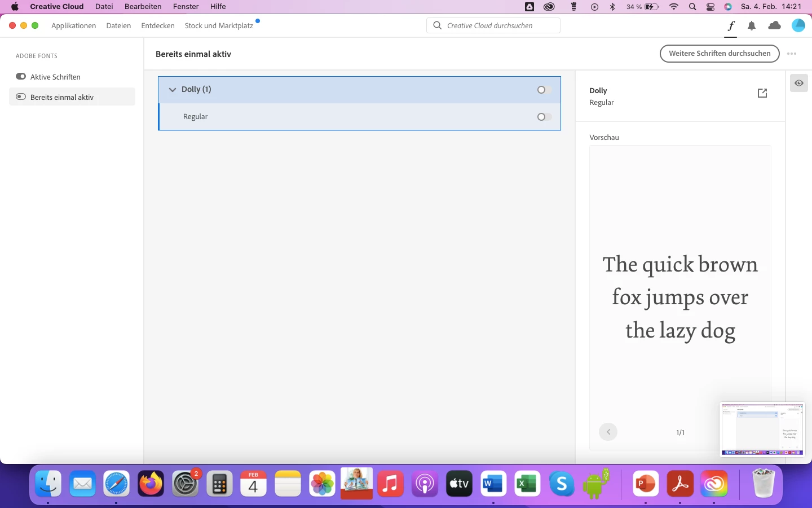Open the screenshot thumbnail preview
812x508 pixels.
pyautogui.click(x=762, y=429)
